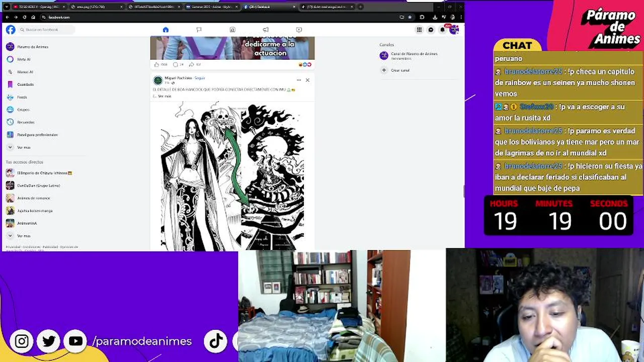The height and width of the screenshot is (362, 644).
Task: Click Privacidad link in sidebar footer
Action: (13, 247)
